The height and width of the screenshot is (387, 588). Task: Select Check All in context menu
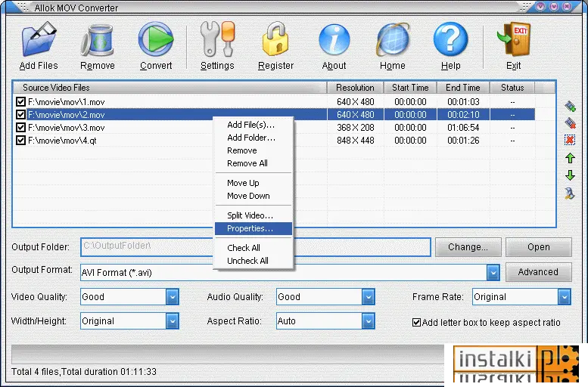253,248
